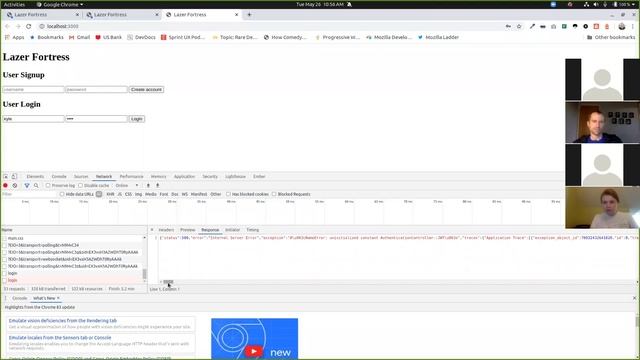
Task: Enable Preserve log checkbox
Action: pos(48,185)
